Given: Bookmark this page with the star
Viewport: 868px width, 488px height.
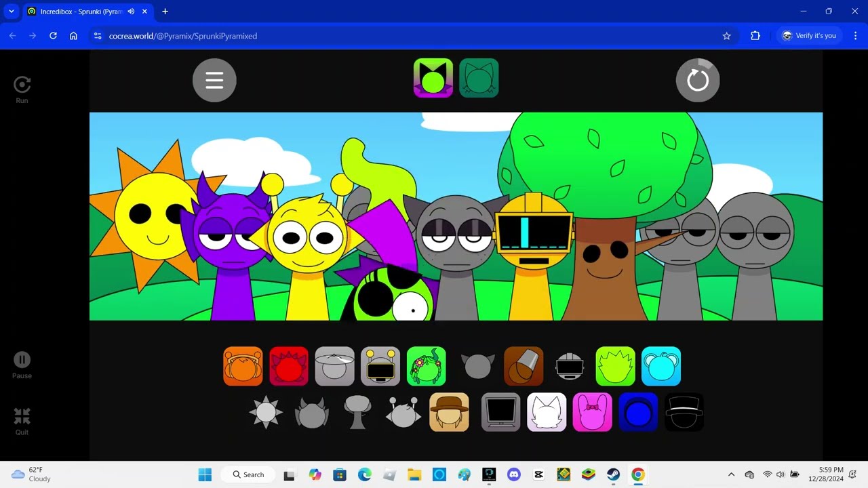Looking at the screenshot, I should tap(726, 36).
